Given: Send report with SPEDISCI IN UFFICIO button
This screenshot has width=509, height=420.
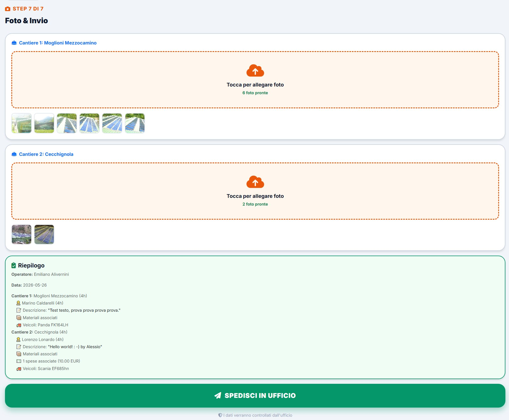Looking at the screenshot, I should coord(255,396).
